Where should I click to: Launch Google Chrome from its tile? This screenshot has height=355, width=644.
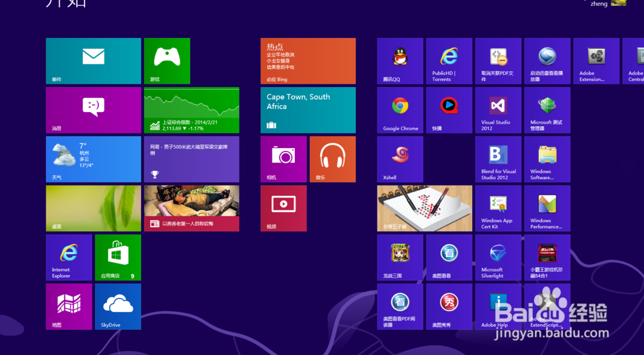400,110
